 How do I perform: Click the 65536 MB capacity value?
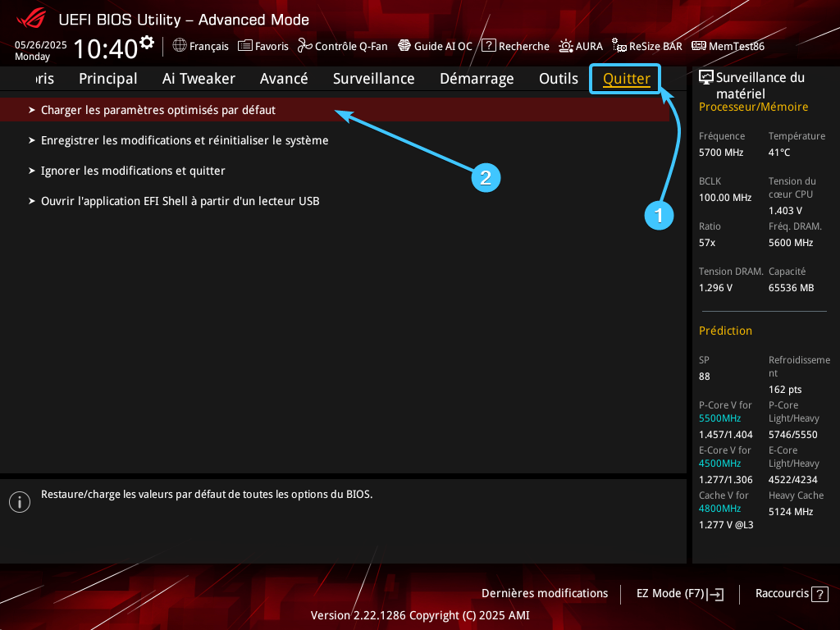point(792,288)
